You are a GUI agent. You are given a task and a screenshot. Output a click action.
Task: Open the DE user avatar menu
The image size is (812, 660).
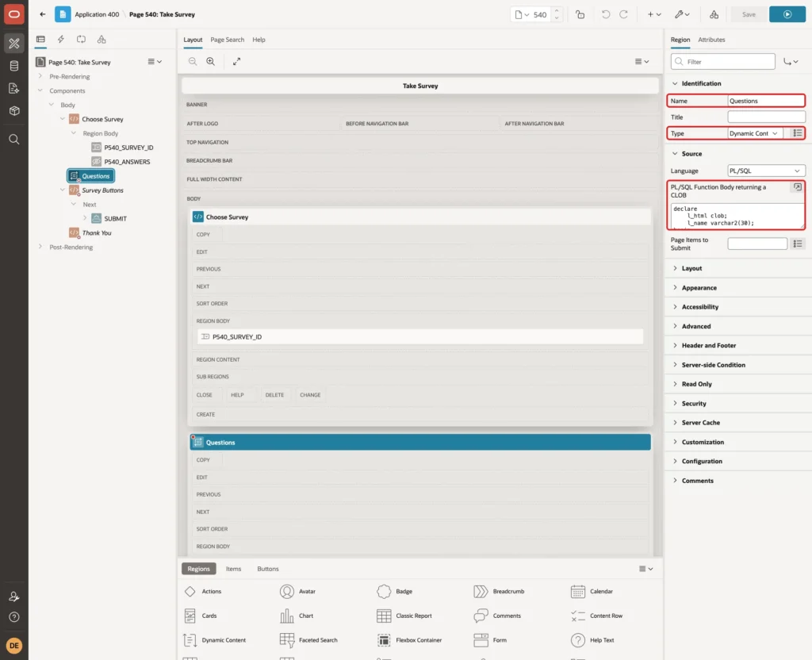tap(14, 646)
